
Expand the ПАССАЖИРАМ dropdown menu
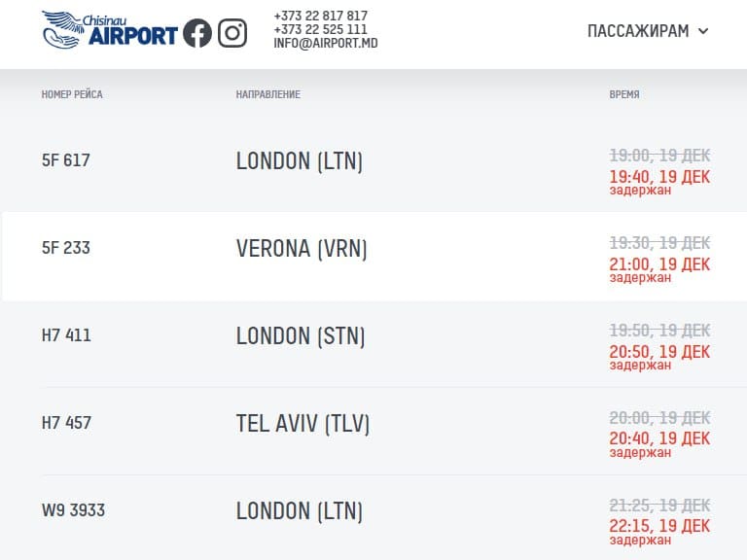[648, 31]
